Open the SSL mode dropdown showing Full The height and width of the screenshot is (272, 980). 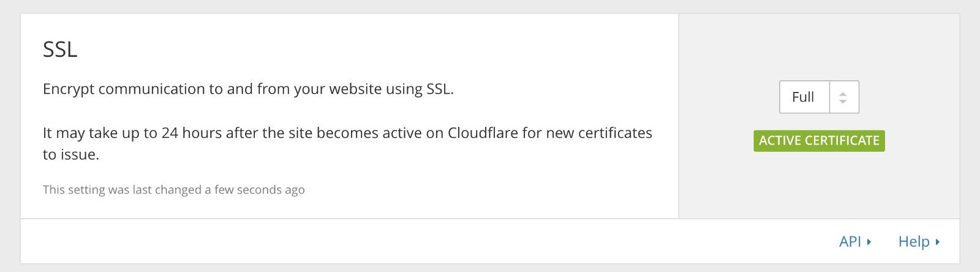818,97
